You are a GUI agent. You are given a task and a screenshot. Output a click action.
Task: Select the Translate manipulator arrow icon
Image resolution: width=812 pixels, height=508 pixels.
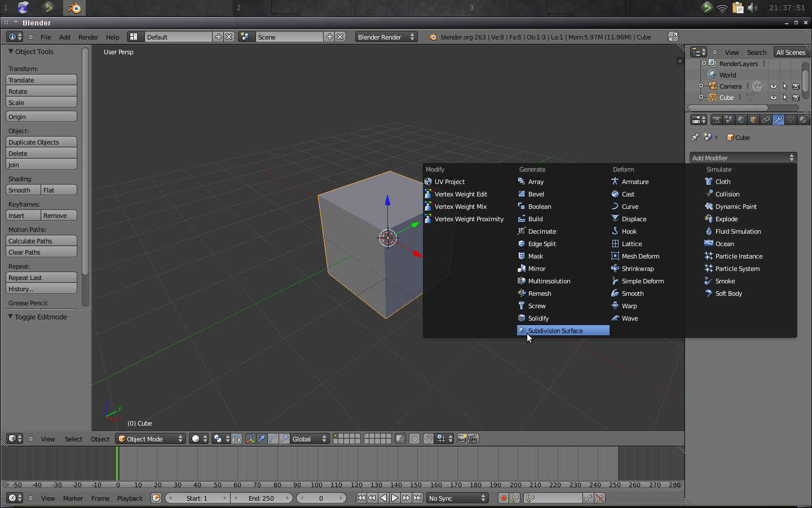point(261,439)
